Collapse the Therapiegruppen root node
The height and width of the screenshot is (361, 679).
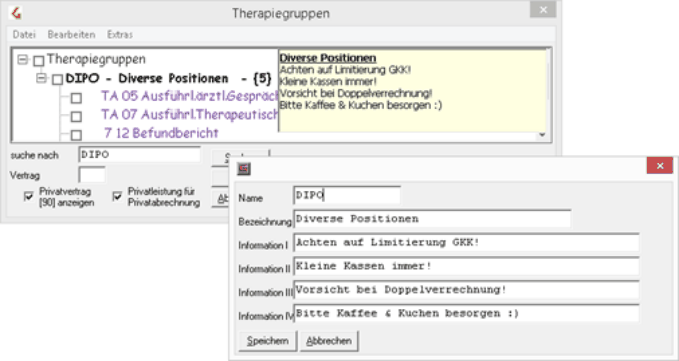(x=23, y=60)
